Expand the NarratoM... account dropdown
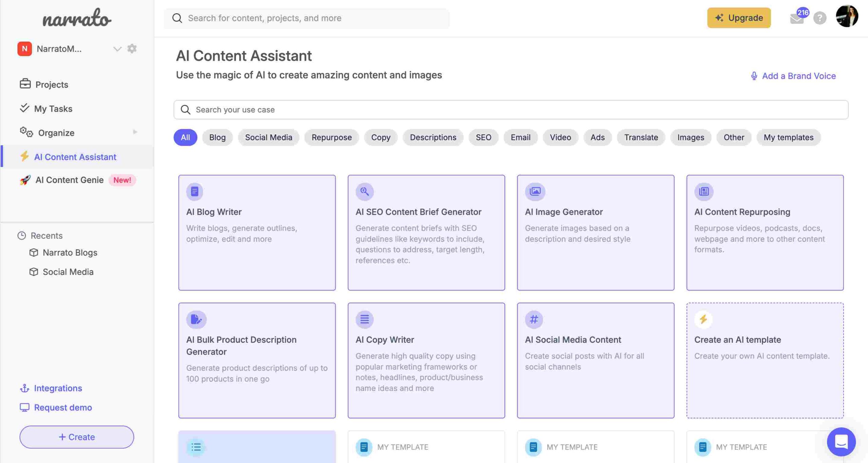Image resolution: width=868 pixels, height=463 pixels. [117, 49]
